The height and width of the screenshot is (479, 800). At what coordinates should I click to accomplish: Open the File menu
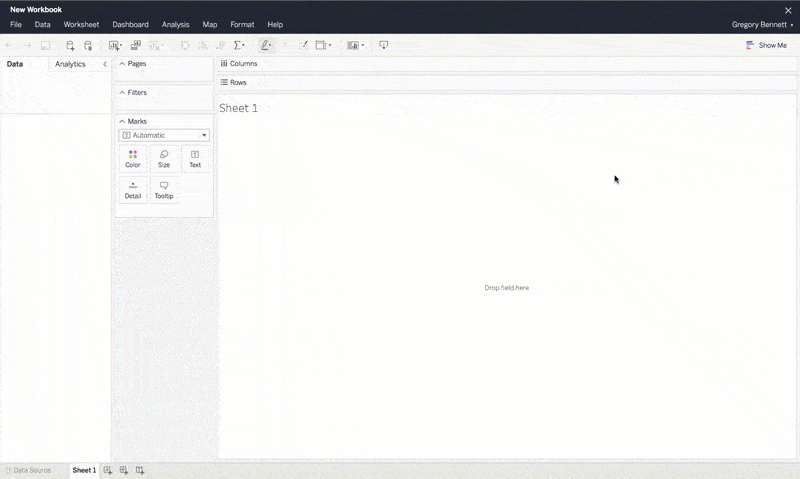(x=16, y=24)
